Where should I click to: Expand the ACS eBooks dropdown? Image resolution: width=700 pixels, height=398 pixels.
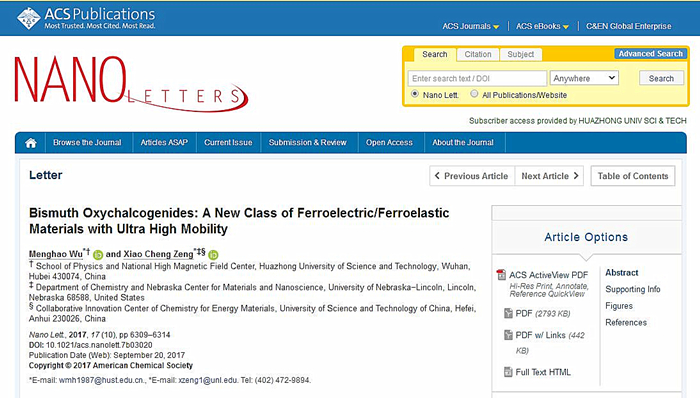(x=542, y=26)
